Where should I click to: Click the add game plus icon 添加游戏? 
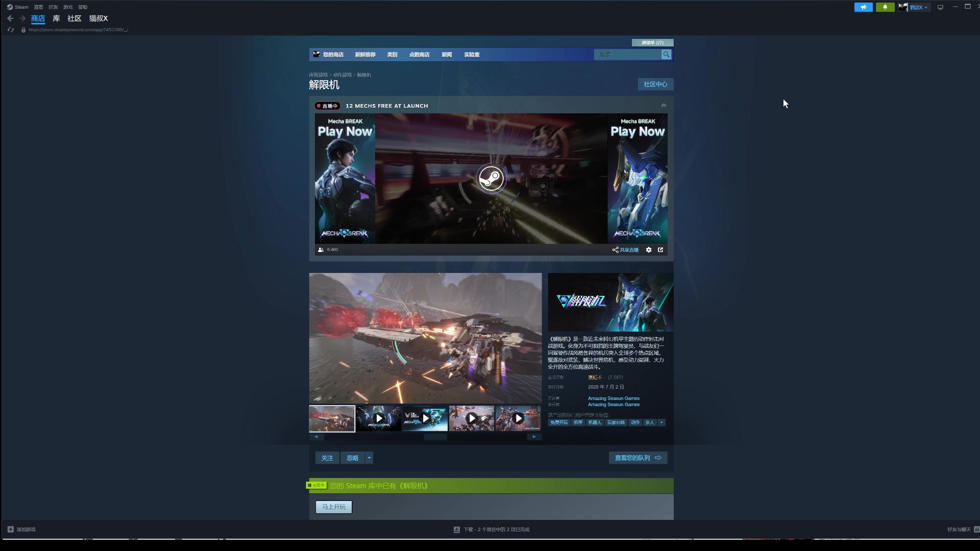point(11,530)
